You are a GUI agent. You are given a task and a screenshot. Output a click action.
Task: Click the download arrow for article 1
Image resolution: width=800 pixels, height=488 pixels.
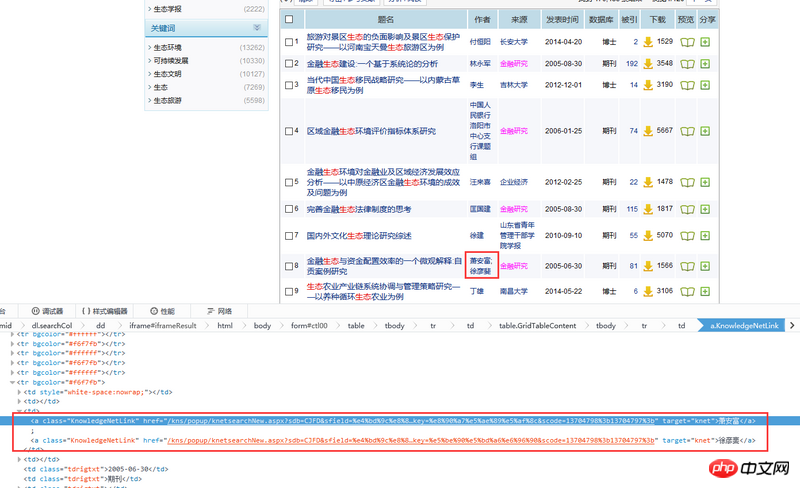point(647,43)
